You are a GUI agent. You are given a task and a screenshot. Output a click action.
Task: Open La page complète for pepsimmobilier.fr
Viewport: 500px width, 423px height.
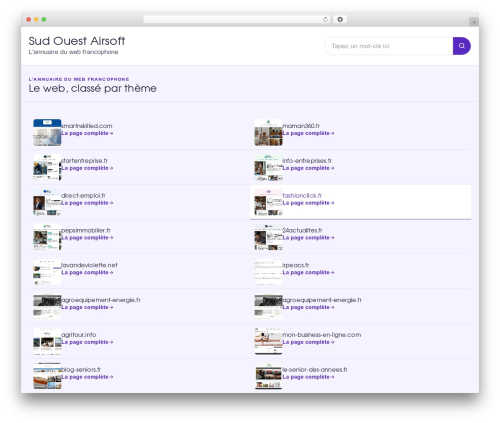[87, 238]
